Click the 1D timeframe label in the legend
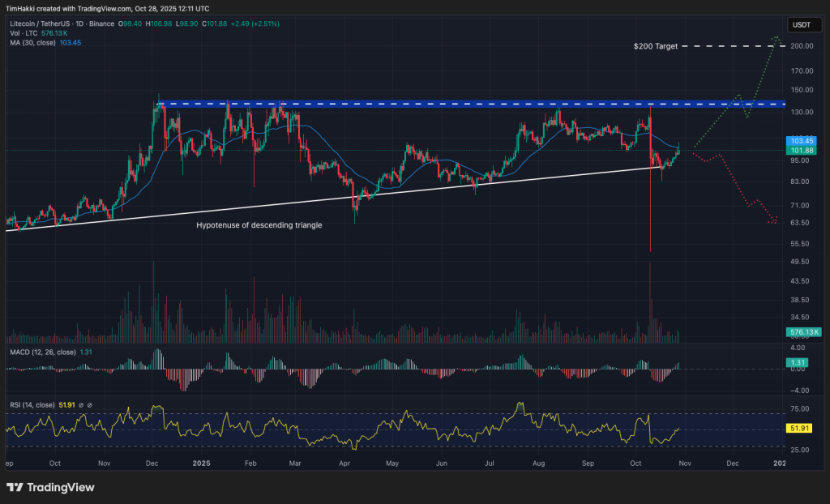Image resolution: width=830 pixels, height=504 pixels. point(79,23)
